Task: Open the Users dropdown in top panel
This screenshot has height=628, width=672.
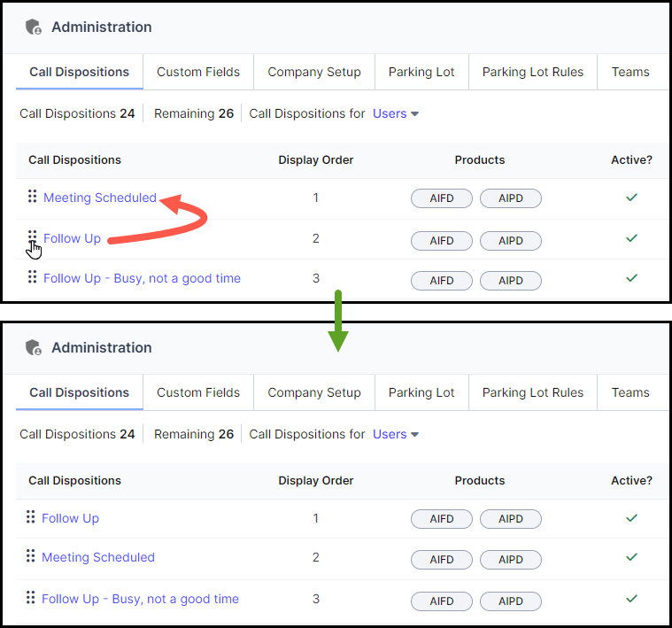Action: point(395,113)
